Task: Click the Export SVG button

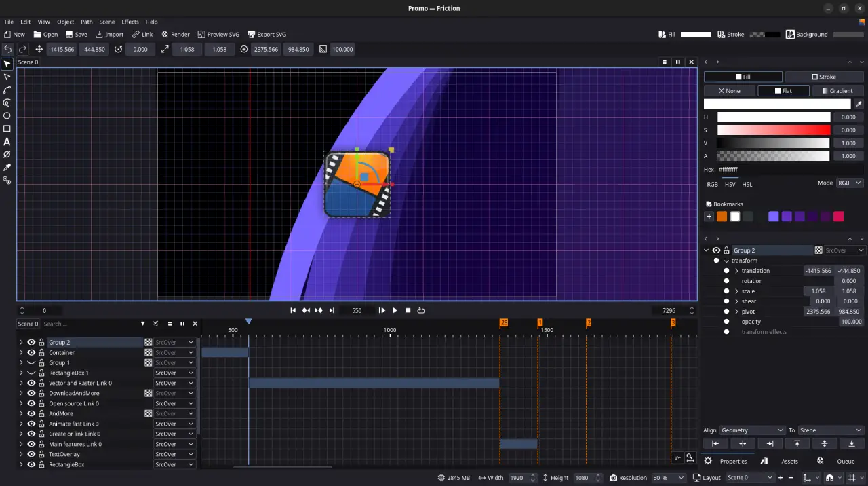Action: point(267,34)
